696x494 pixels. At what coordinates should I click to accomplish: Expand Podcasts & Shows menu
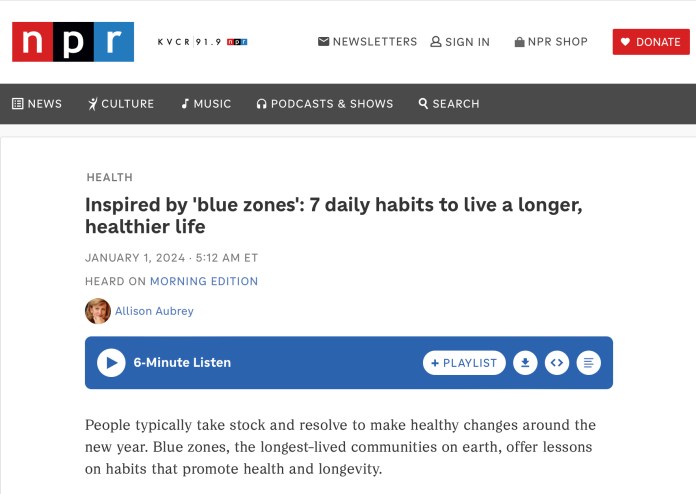[x=325, y=104]
